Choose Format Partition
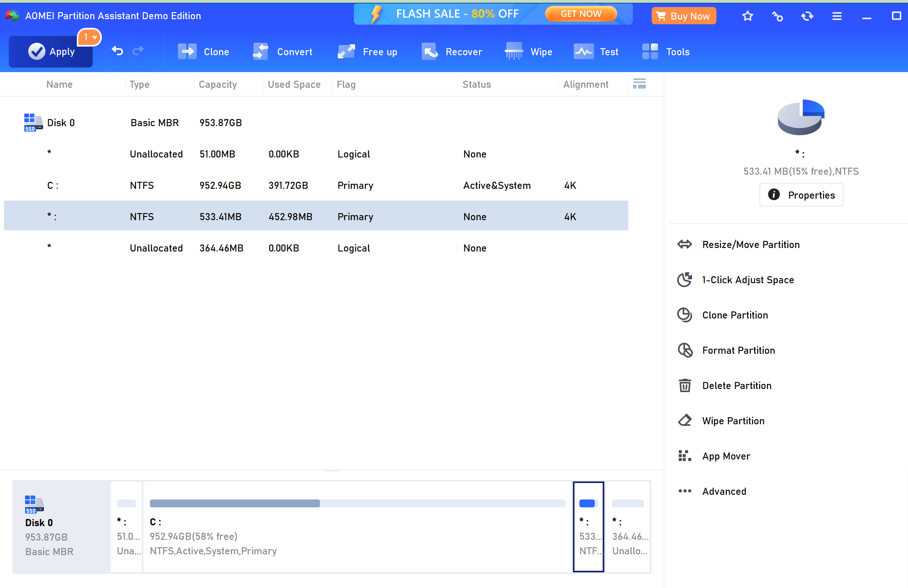Viewport: 908px width, 588px height. 738,350
